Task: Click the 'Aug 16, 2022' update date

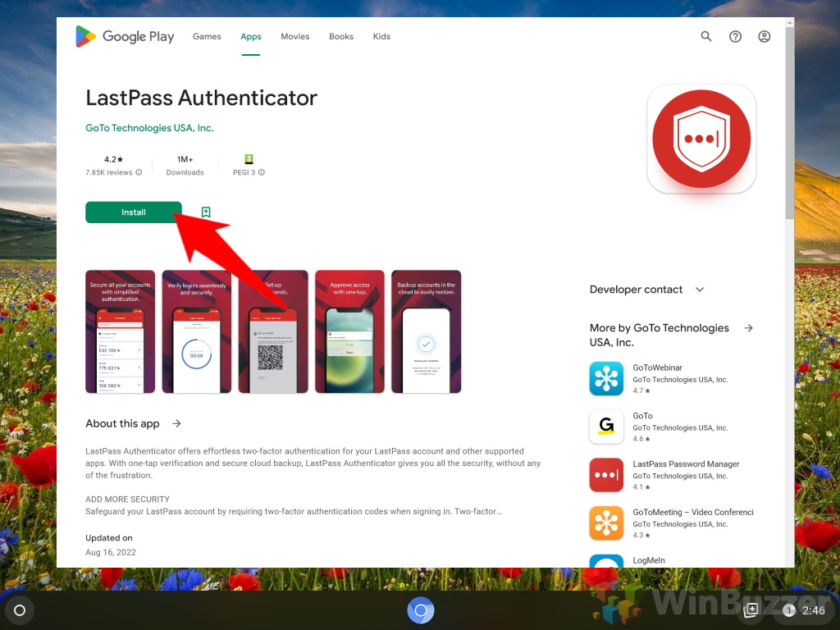Action: [x=111, y=552]
